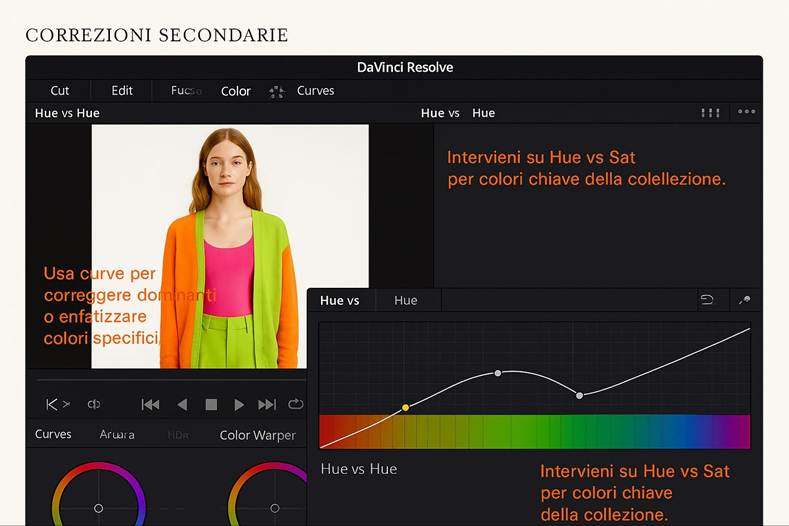Open the Curves palette tab

(53, 434)
